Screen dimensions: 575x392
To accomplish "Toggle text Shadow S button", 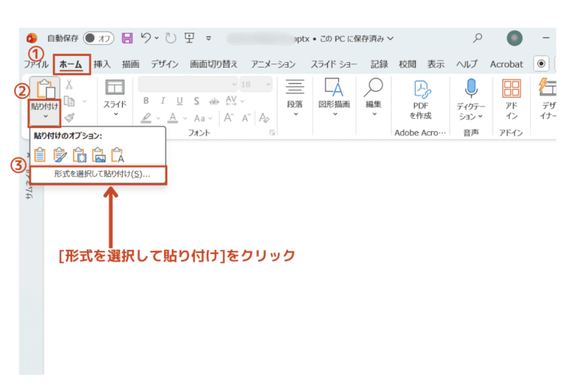I will (x=197, y=101).
